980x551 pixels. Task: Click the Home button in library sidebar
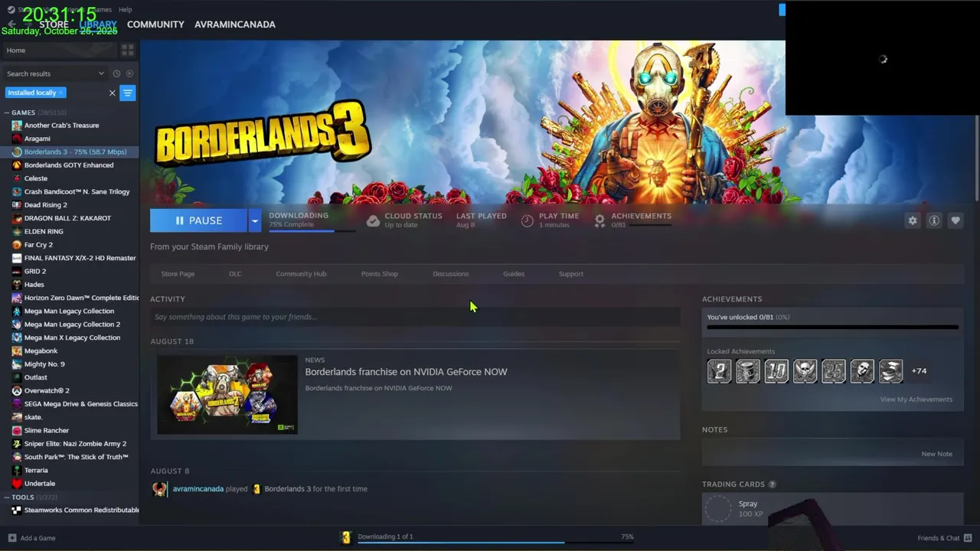coord(59,50)
